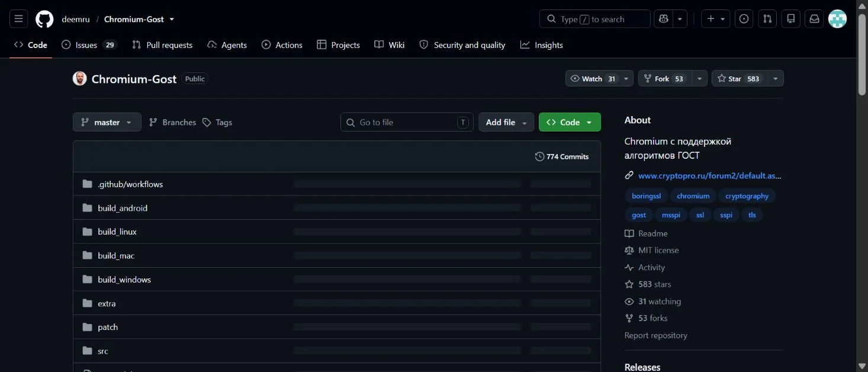Open the Actions tab

pos(282,45)
